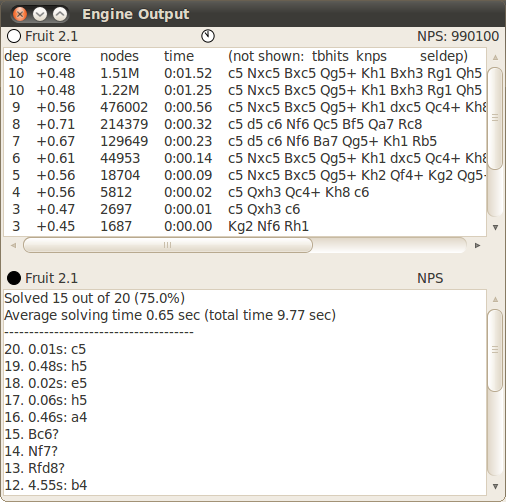
Task: Click score +0.45 in the last row
Action: tap(56, 226)
